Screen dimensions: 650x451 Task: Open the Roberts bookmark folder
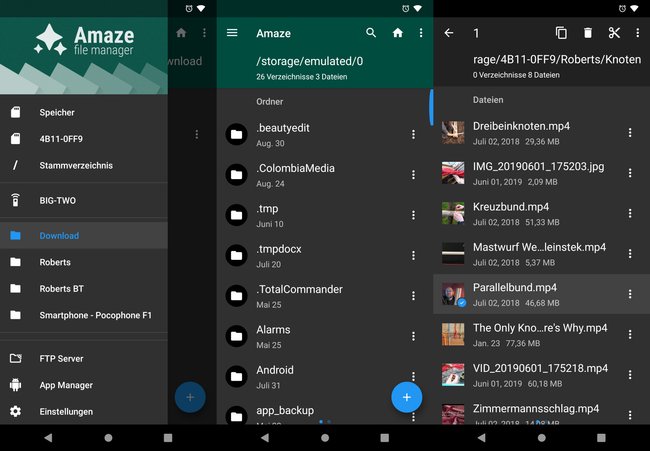84,262
